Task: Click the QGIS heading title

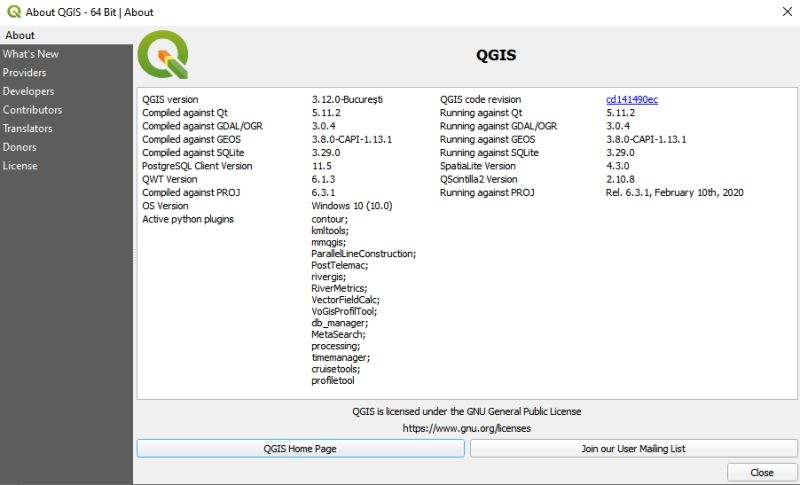Action: (x=496, y=55)
